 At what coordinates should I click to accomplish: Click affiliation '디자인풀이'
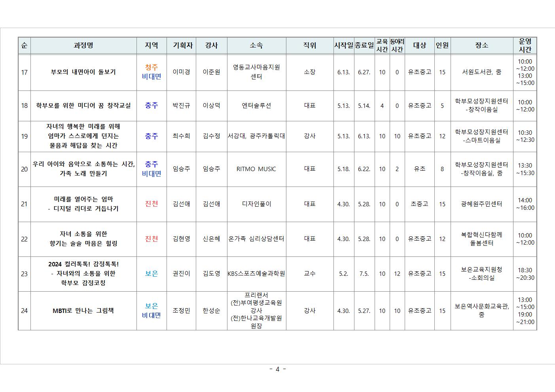click(x=256, y=204)
